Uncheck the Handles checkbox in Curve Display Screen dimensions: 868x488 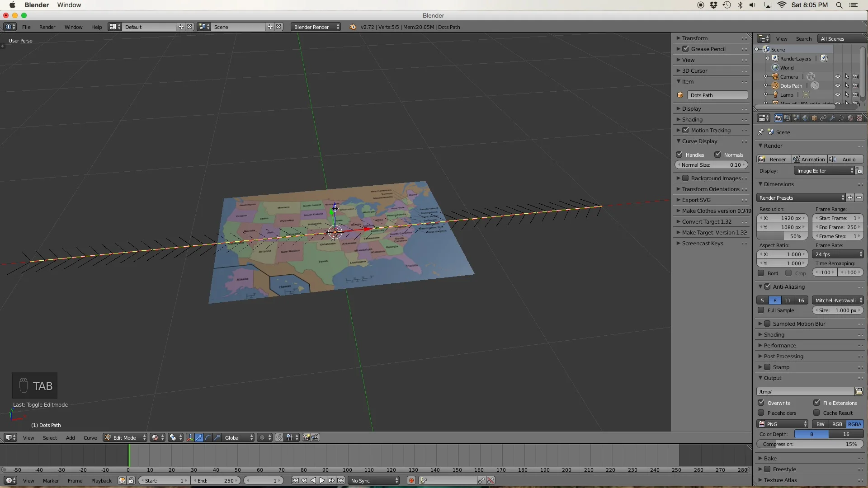tap(679, 155)
